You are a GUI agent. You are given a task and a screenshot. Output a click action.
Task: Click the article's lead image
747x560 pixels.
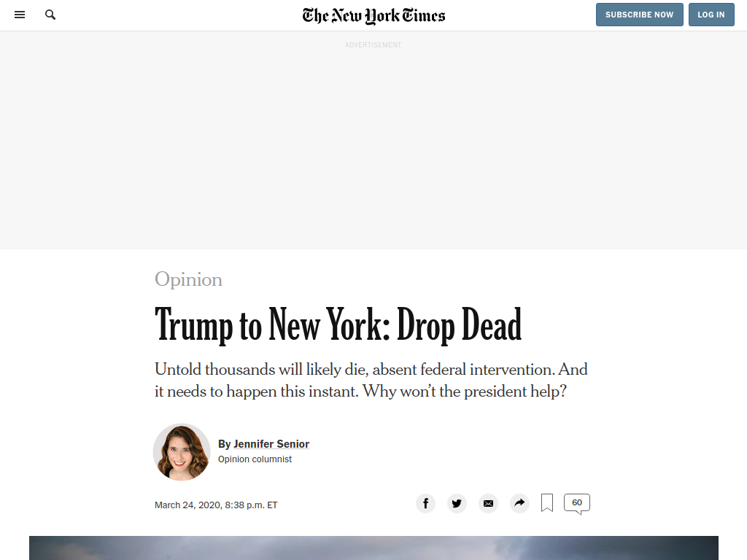click(373, 548)
